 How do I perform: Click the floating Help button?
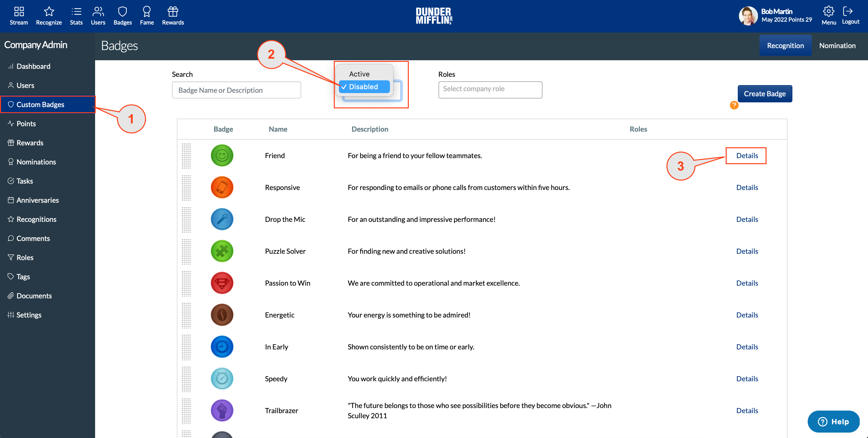[x=833, y=421]
